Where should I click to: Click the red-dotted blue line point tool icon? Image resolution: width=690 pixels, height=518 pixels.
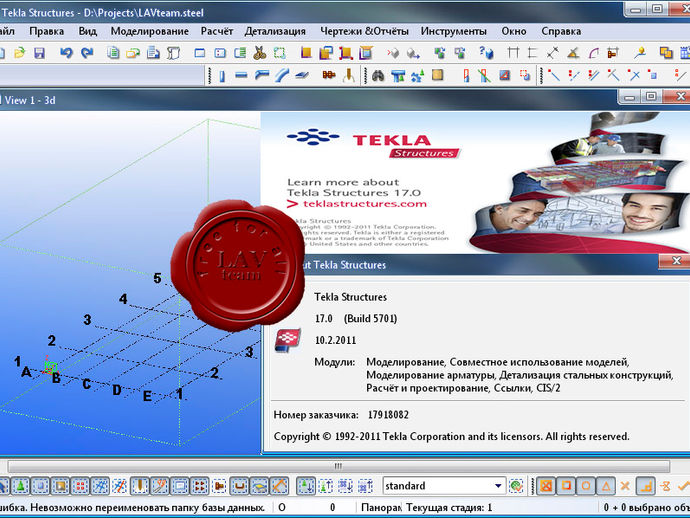click(x=554, y=76)
